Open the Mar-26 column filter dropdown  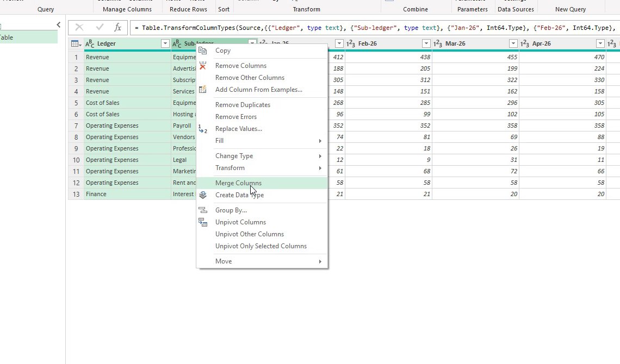coord(513,44)
